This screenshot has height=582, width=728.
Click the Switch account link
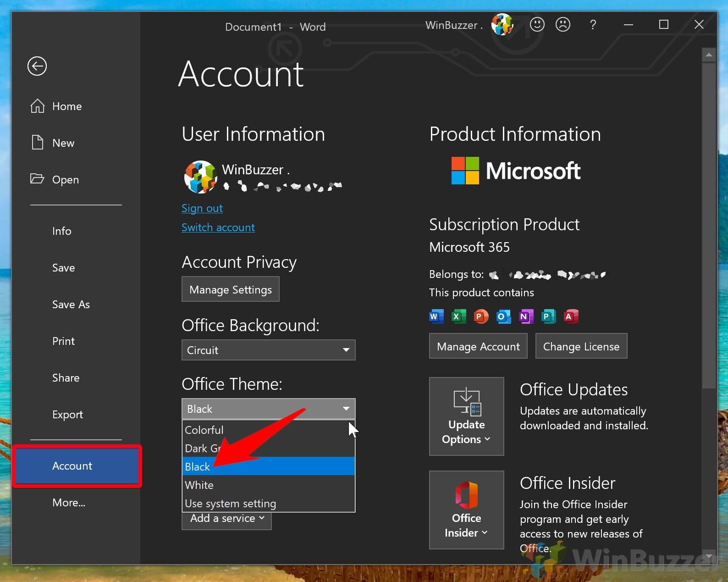coord(218,227)
